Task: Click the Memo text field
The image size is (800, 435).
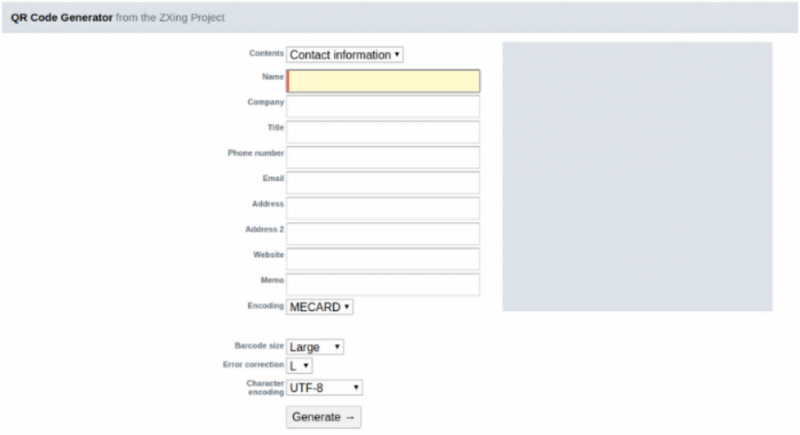Action: [383, 285]
